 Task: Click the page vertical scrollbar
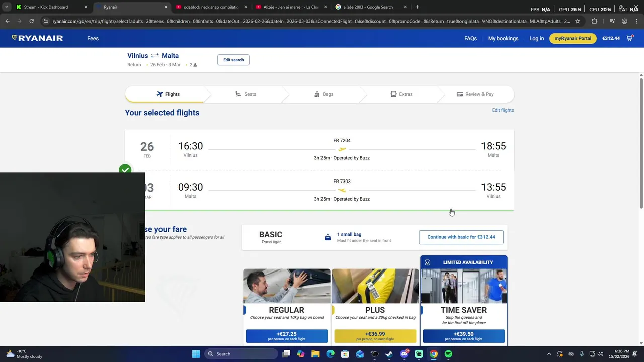click(641, 143)
